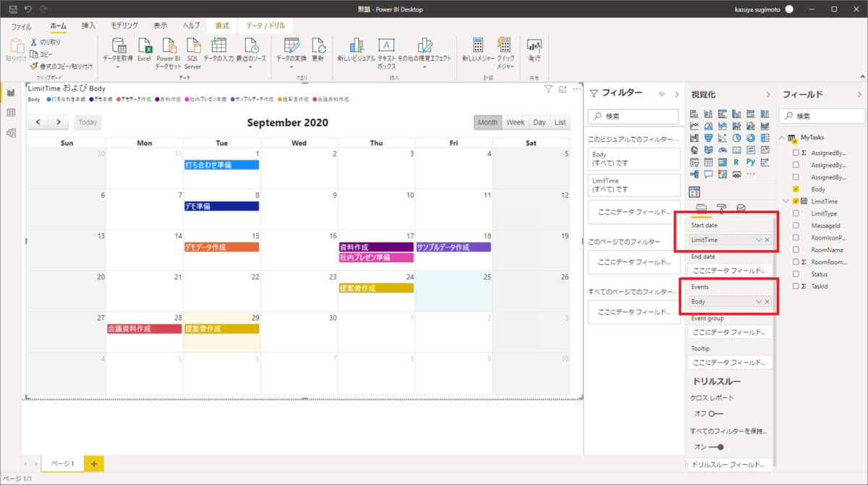
Task: Select the Python visual icon
Action: click(x=750, y=162)
